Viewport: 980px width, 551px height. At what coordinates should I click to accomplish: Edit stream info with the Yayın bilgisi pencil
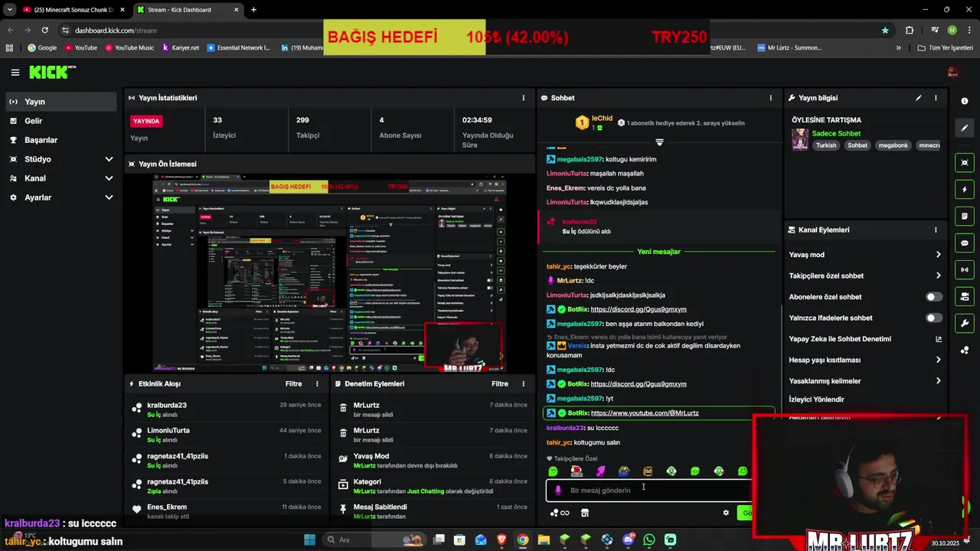918,98
